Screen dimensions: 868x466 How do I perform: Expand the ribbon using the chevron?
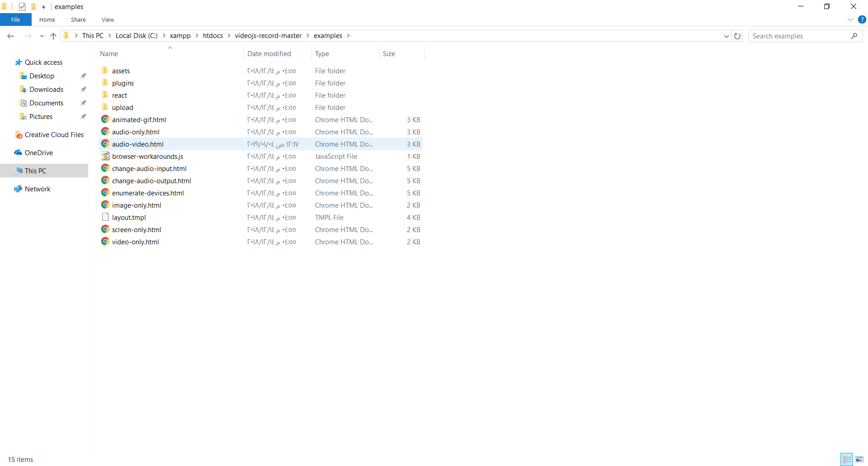click(849, 19)
